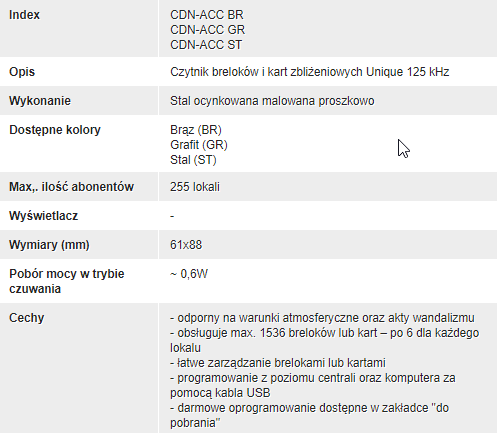The width and height of the screenshot is (497, 433).
Task: Click the Dostępne kolory label
Action: [x=55, y=130]
